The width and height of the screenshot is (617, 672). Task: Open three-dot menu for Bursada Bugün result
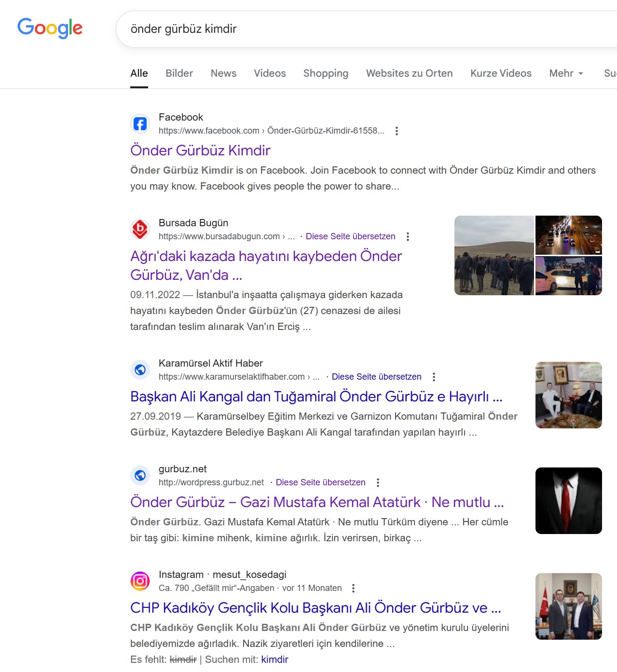pos(408,236)
